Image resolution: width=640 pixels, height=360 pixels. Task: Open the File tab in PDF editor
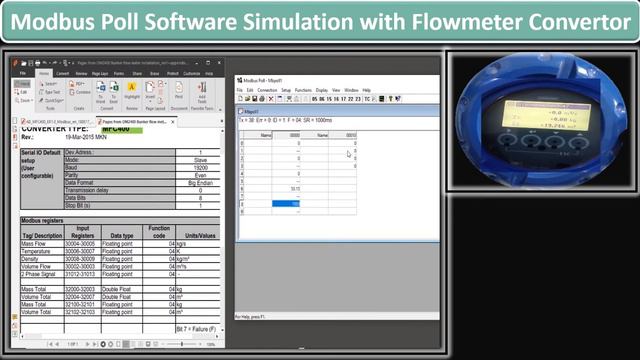(x=23, y=73)
